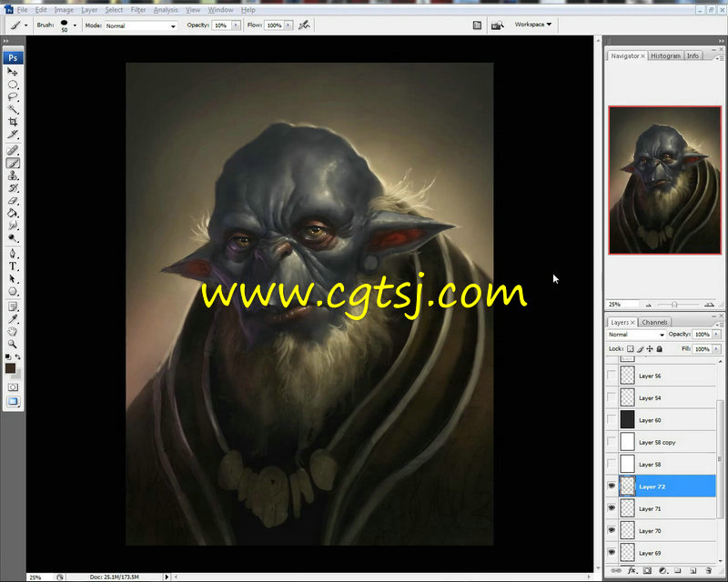Image resolution: width=728 pixels, height=582 pixels.
Task: Show Layer 58
Action: pos(612,464)
